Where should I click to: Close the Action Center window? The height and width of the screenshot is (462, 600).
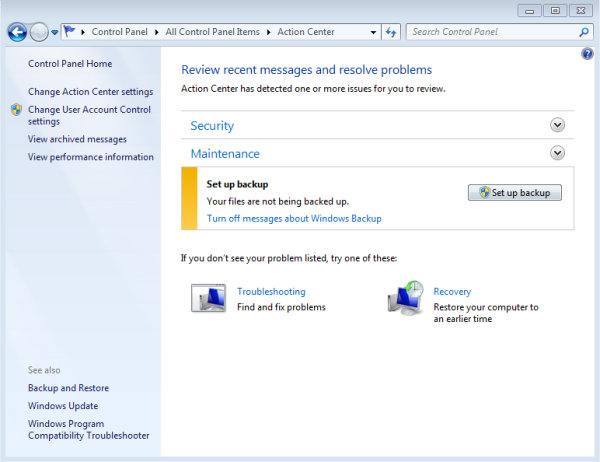coord(581,11)
